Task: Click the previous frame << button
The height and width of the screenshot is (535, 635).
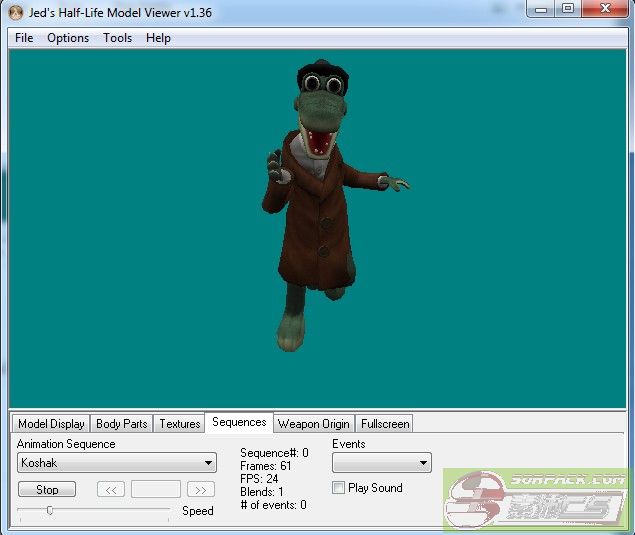Action: 110,490
